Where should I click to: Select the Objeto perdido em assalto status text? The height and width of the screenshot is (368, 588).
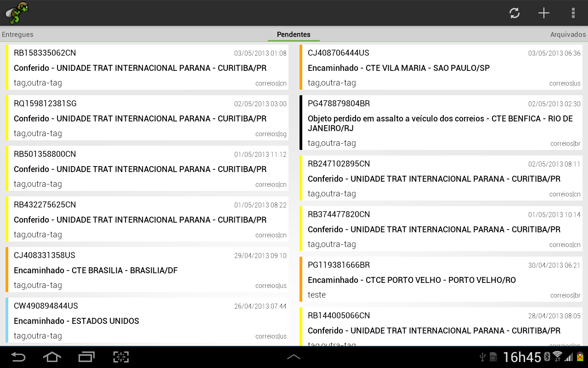pyautogui.click(x=440, y=123)
